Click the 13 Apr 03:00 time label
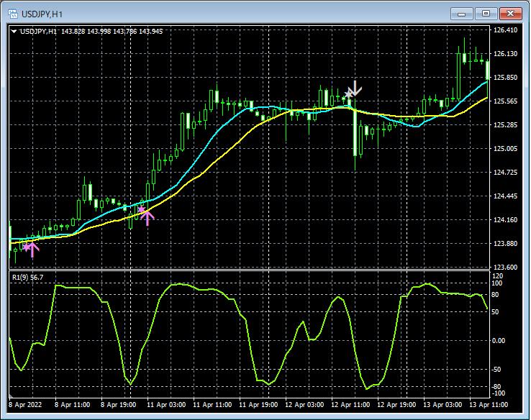Image resolution: width=531 pixels, height=420 pixels. 442,405
